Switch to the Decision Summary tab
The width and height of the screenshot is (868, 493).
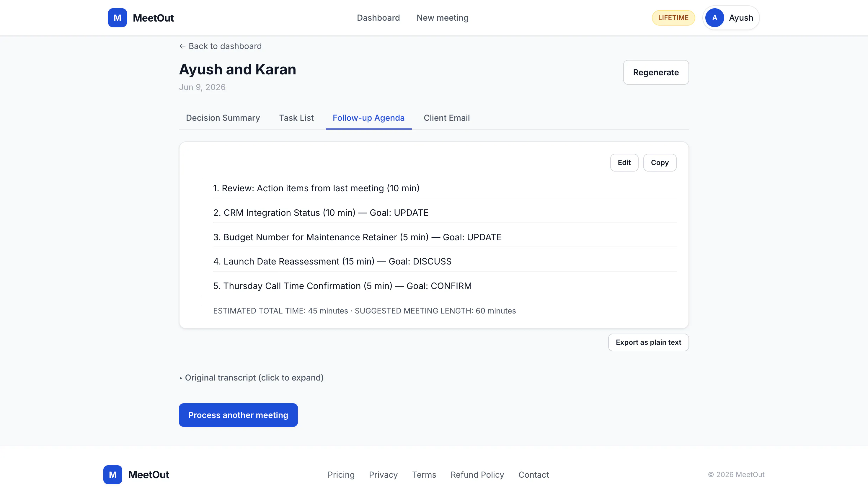(223, 118)
